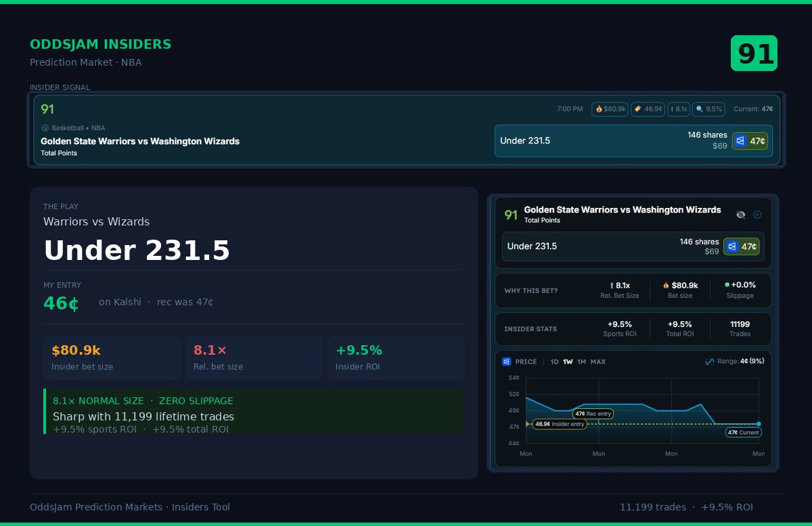812x526 pixels.
Task: Click 'Current: 47¢' in signal row
Action: point(753,109)
